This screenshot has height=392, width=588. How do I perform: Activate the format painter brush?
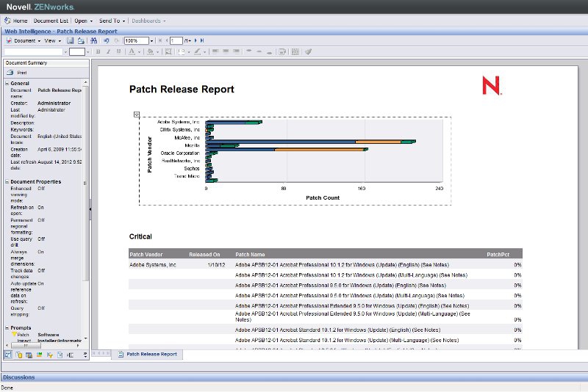(308, 51)
